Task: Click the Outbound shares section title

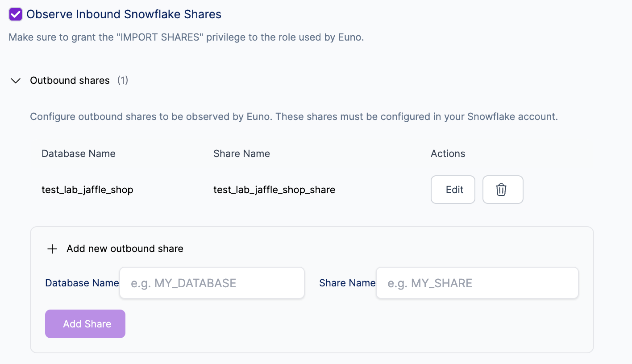Action: pyautogui.click(x=70, y=81)
